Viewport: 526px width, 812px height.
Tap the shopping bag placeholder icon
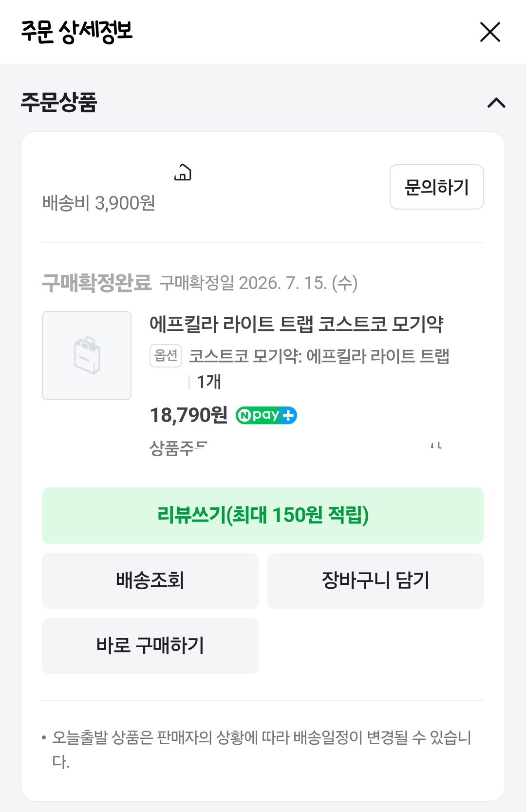coord(87,355)
